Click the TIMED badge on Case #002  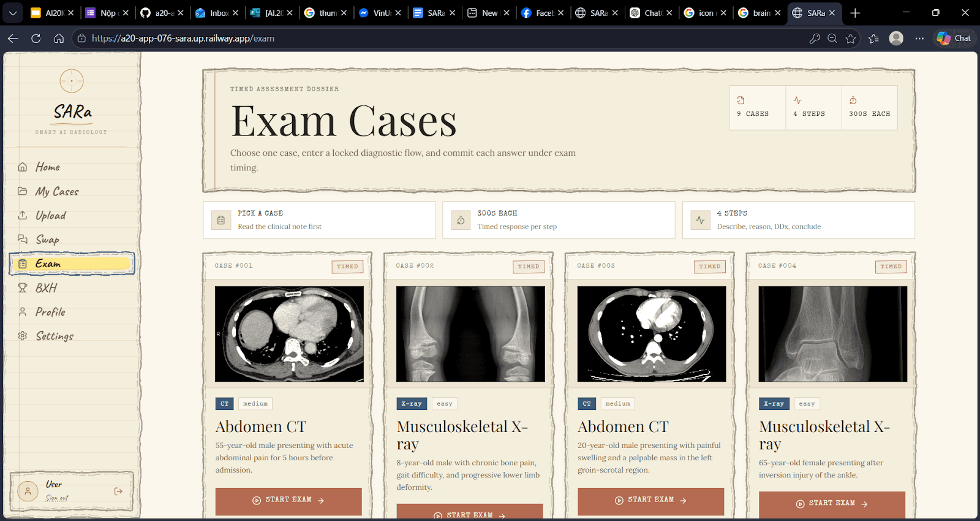(x=529, y=267)
